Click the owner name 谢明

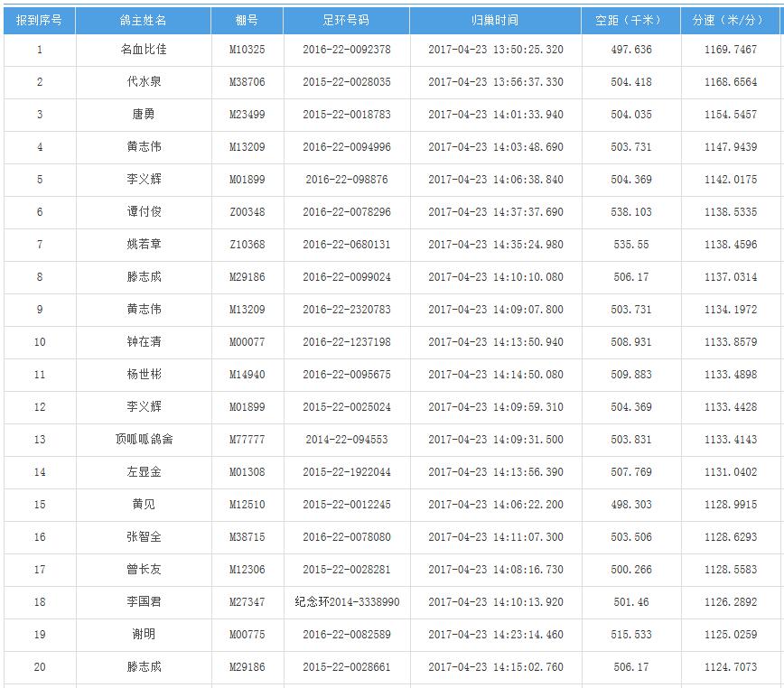(143, 635)
